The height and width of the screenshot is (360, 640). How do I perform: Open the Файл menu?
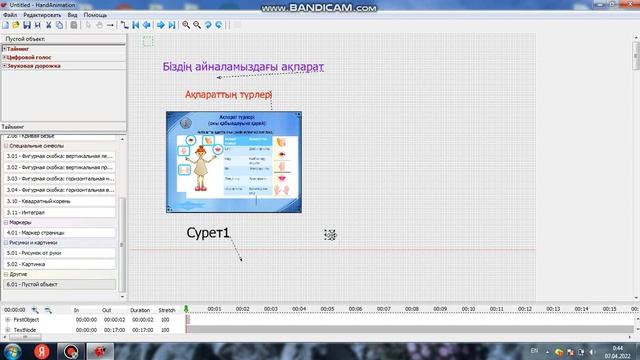[x=10, y=15]
